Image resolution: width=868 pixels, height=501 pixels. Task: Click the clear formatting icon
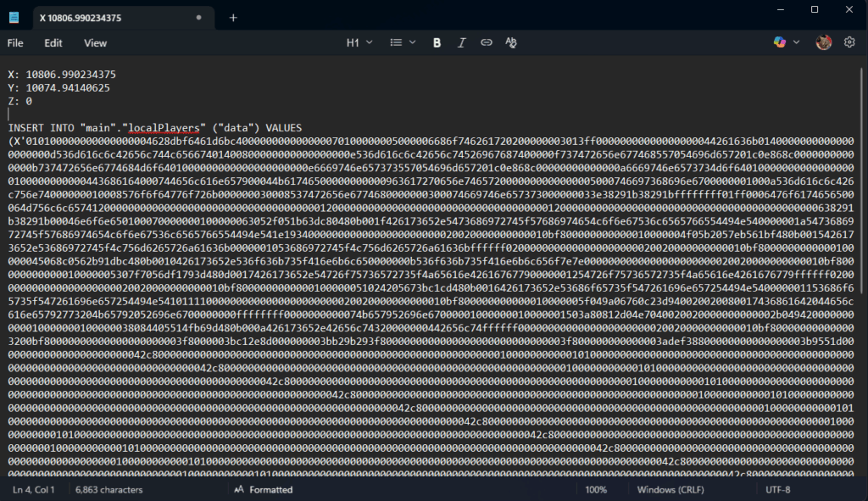[x=511, y=42]
